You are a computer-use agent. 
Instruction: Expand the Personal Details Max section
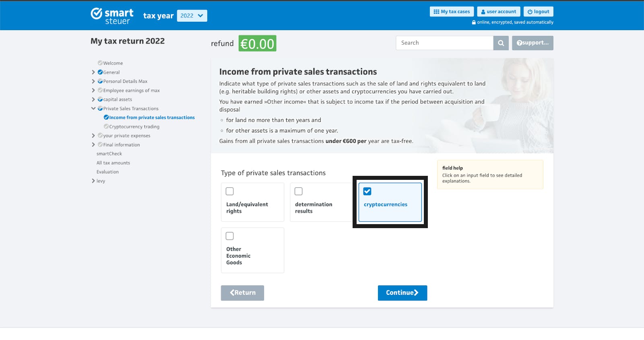93,81
